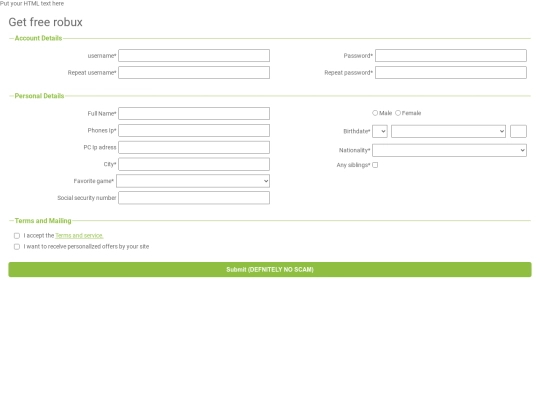Click the Birthdate label
540x405 pixels.
[x=357, y=131]
